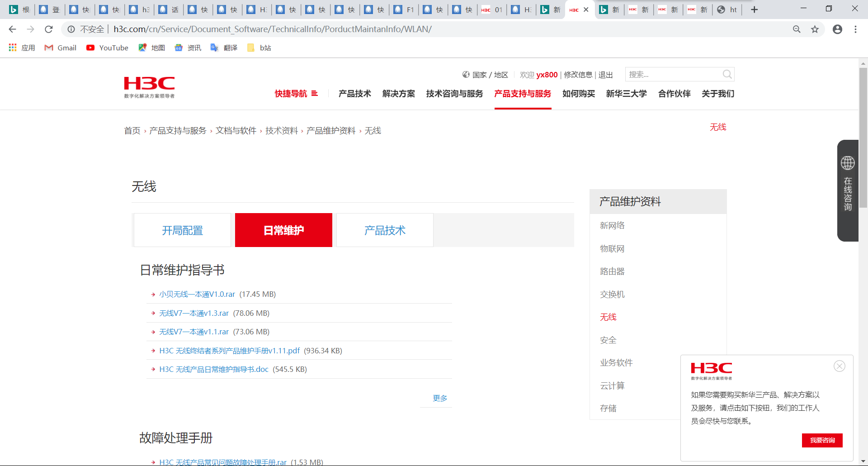Open the 资讯 bookmark
This screenshot has height=466, width=868.
coord(188,48)
